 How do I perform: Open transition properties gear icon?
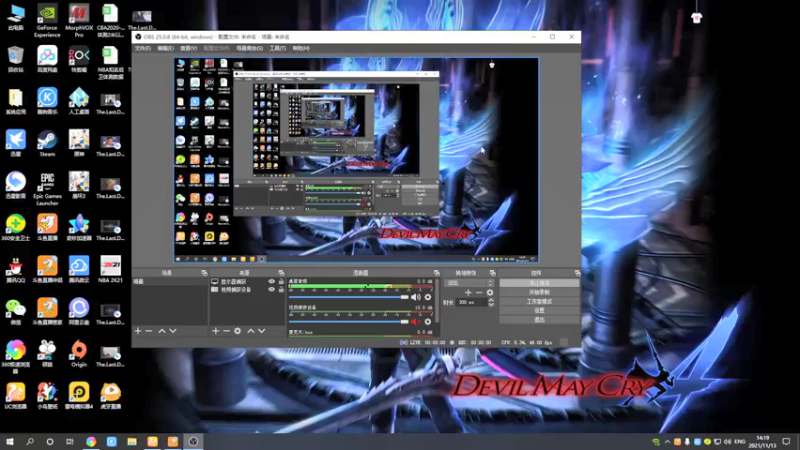point(490,293)
